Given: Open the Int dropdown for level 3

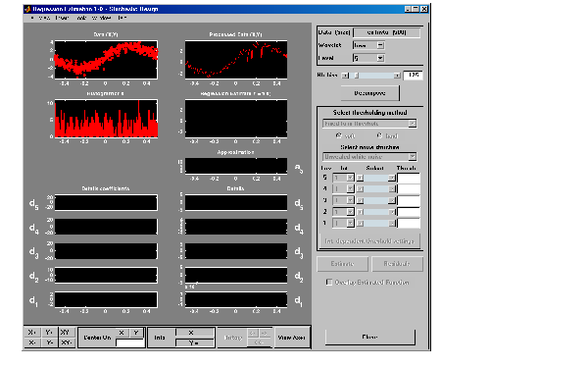Looking at the screenshot, I should coord(344,200).
